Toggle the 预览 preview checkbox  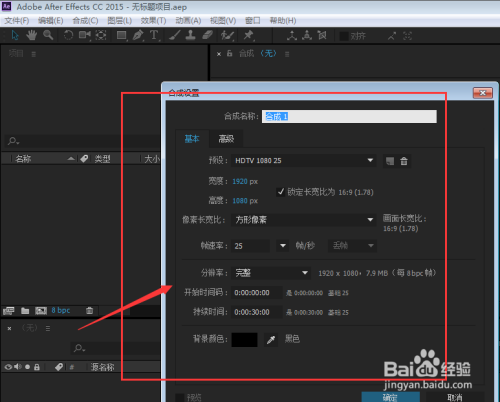180,398
